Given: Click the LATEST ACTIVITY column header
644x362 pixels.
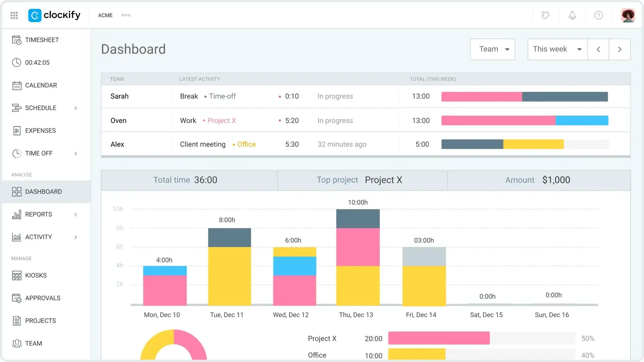Looking at the screenshot, I should 200,79.
